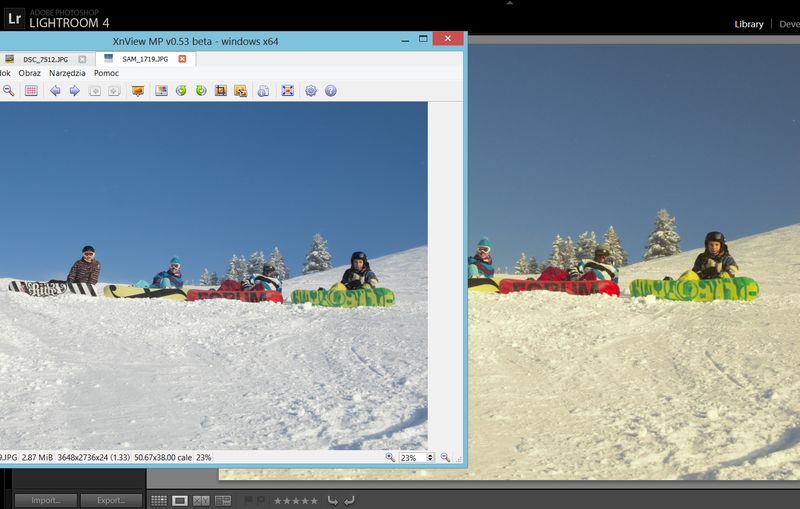Close the SAM_1719.JPG tab

(182, 59)
